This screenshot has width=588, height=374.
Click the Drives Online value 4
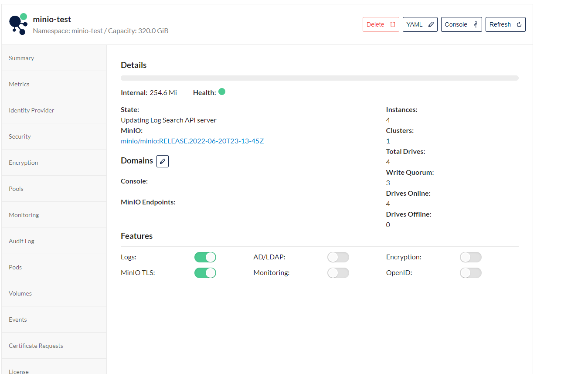coord(388,204)
